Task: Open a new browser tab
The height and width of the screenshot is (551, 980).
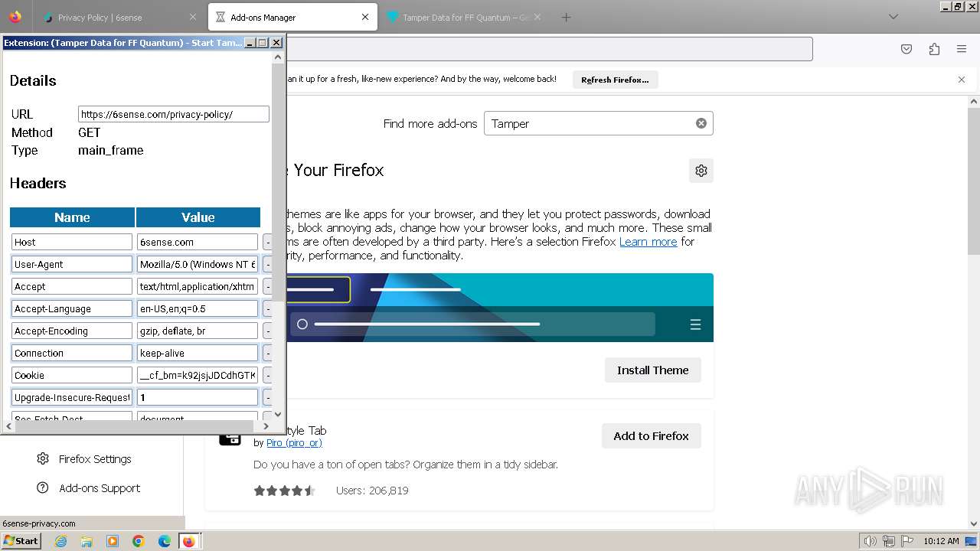Action: (566, 17)
